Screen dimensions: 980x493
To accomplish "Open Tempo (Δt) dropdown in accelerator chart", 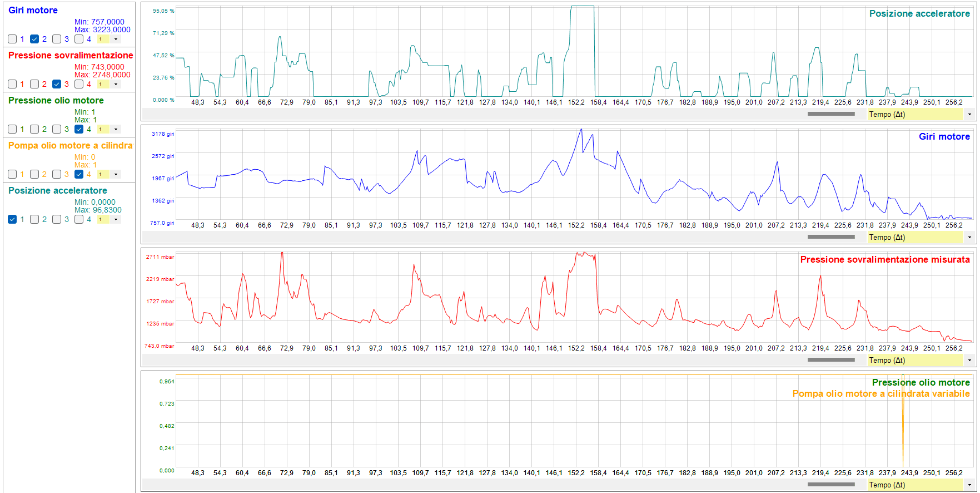I will pyautogui.click(x=969, y=115).
